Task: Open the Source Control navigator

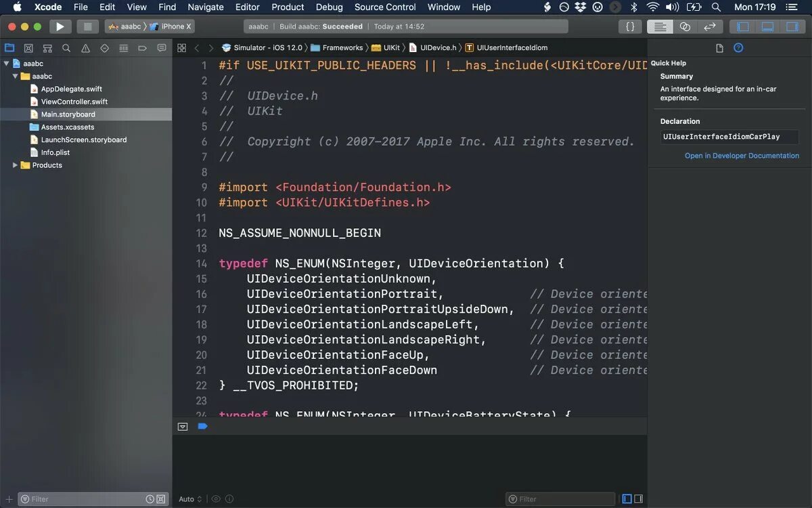Action: click(28, 48)
